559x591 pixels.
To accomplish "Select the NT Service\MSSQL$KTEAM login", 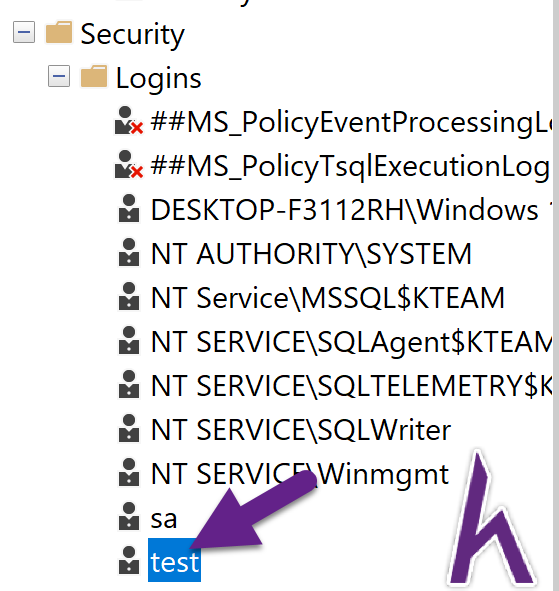I will tap(328, 298).
